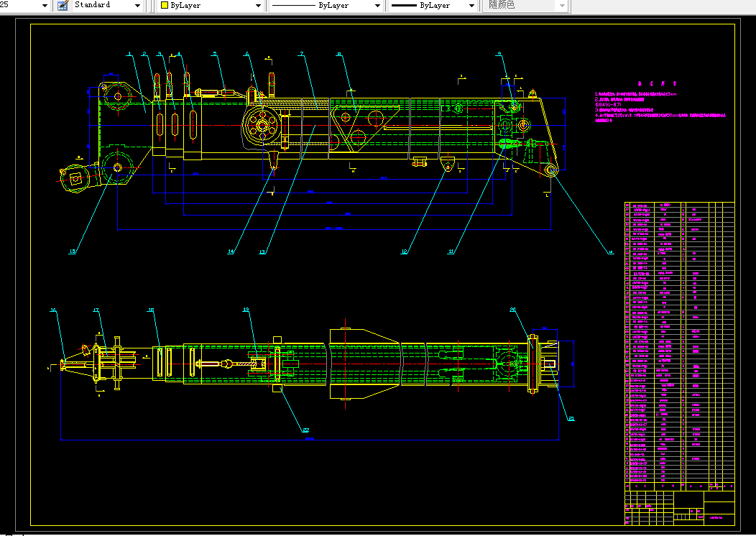
Task: Select the GB491-87 note text
Action: 609,105
